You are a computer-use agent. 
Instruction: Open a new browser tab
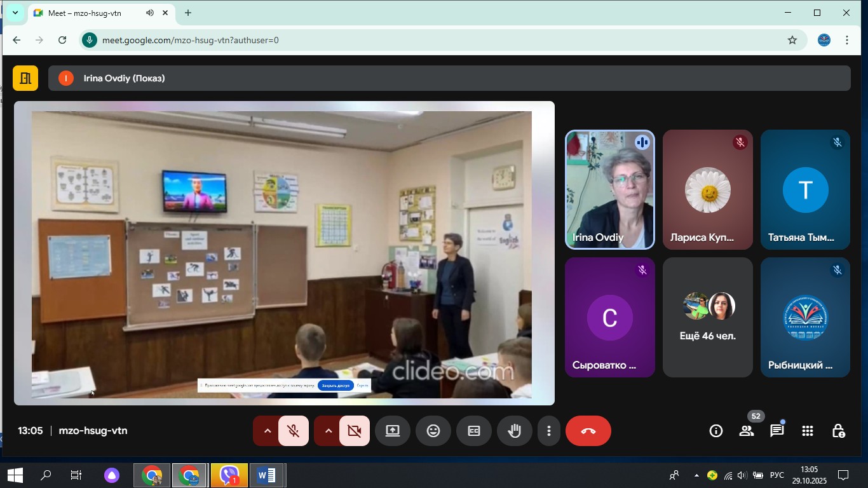pos(188,13)
